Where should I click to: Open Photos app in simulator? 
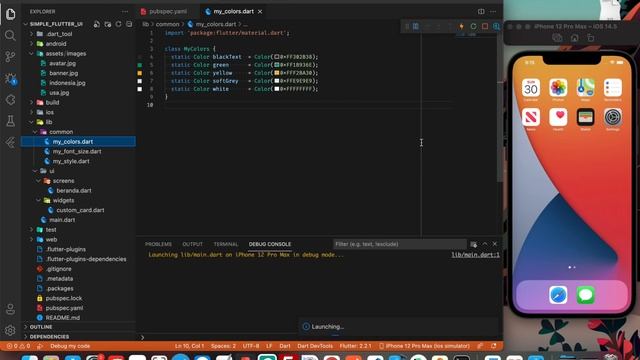(x=558, y=88)
